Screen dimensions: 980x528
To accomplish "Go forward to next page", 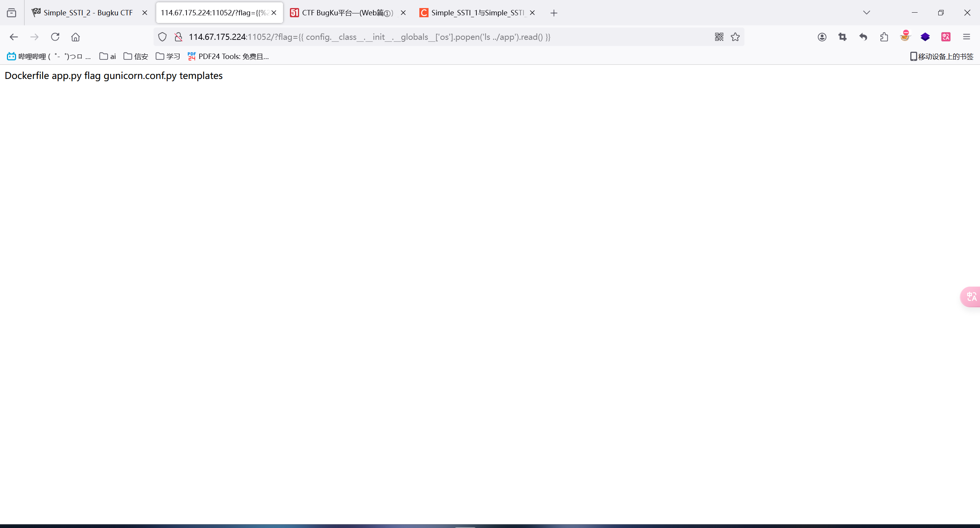I will [x=34, y=37].
